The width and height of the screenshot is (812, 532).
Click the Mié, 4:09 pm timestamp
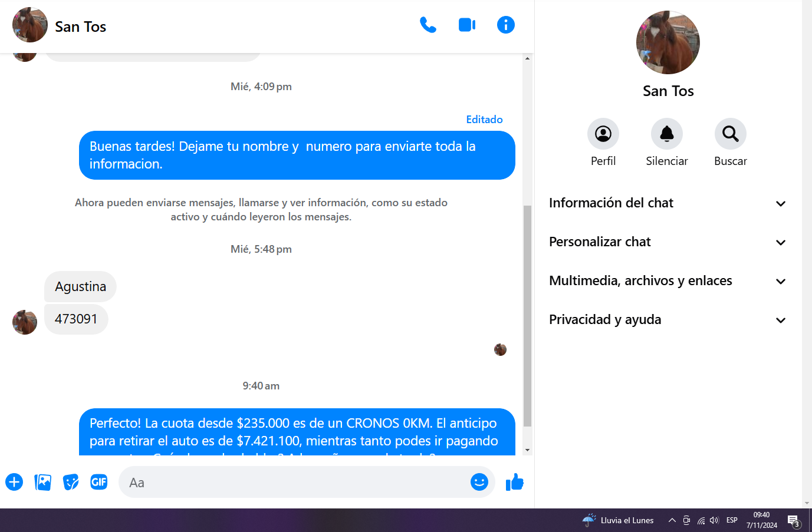coord(261,87)
